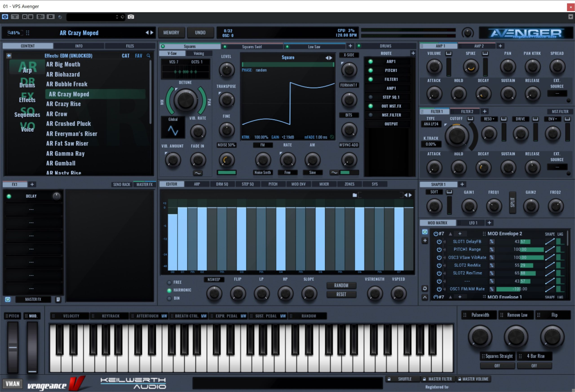The height and width of the screenshot is (392, 575).
Task: Add a new route with plus icon
Action: 413,53
